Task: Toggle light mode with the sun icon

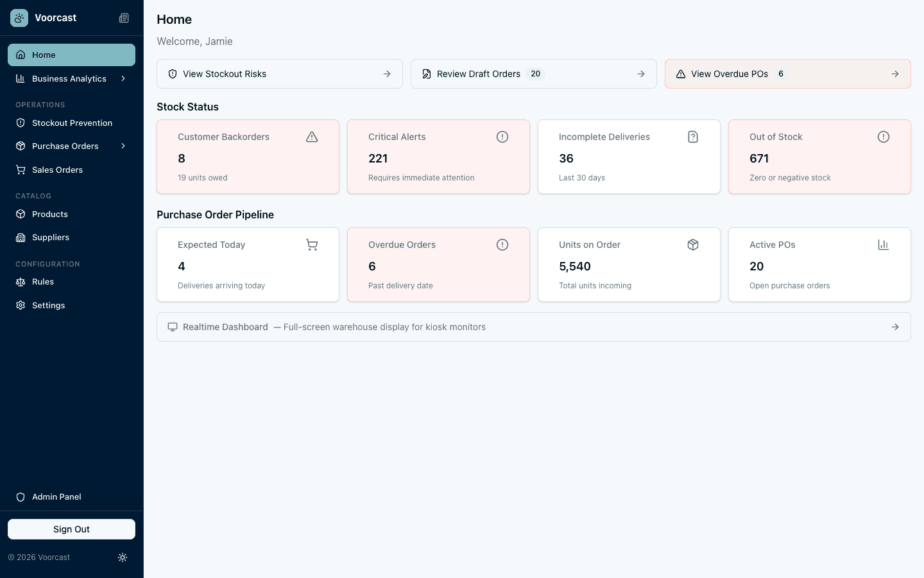Action: (123, 557)
